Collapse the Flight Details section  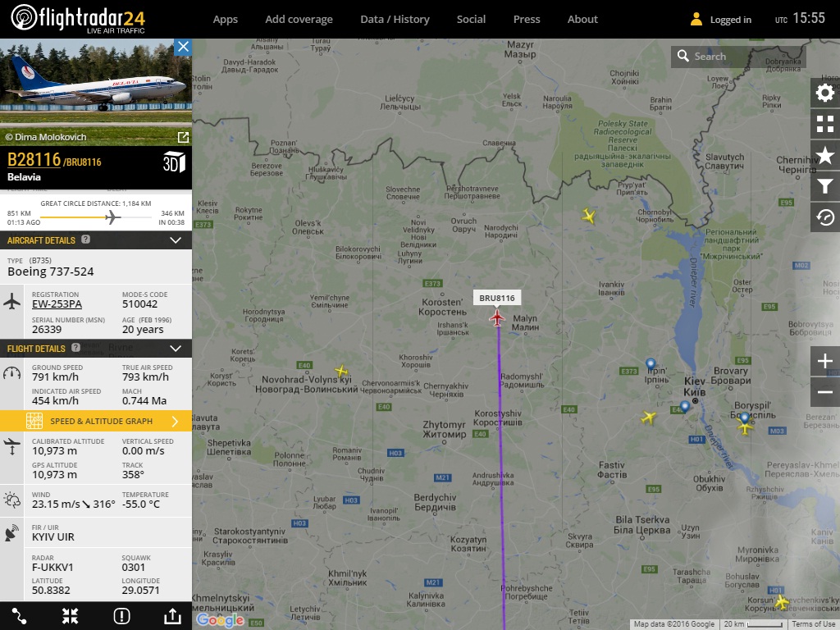(x=176, y=348)
